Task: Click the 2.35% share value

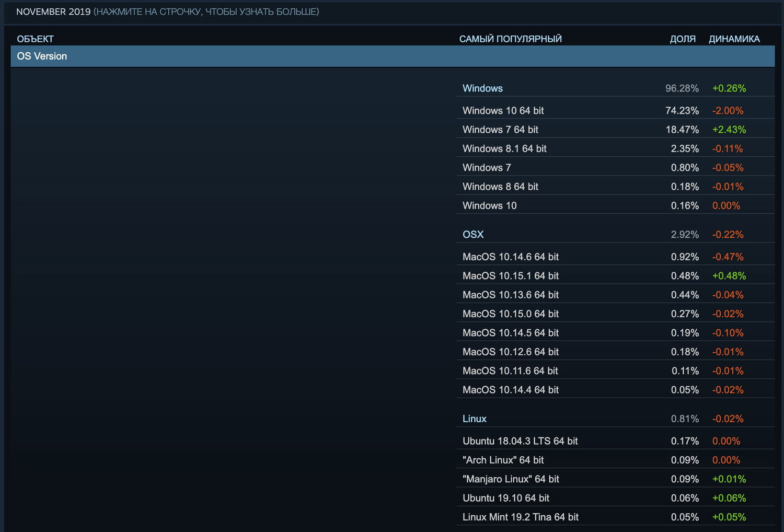Action: pyautogui.click(x=685, y=149)
